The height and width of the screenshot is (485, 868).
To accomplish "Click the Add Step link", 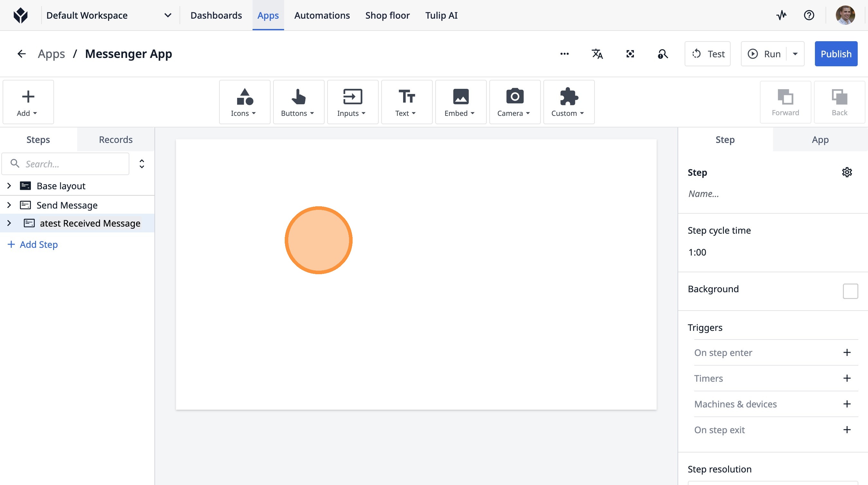I will [x=33, y=244].
